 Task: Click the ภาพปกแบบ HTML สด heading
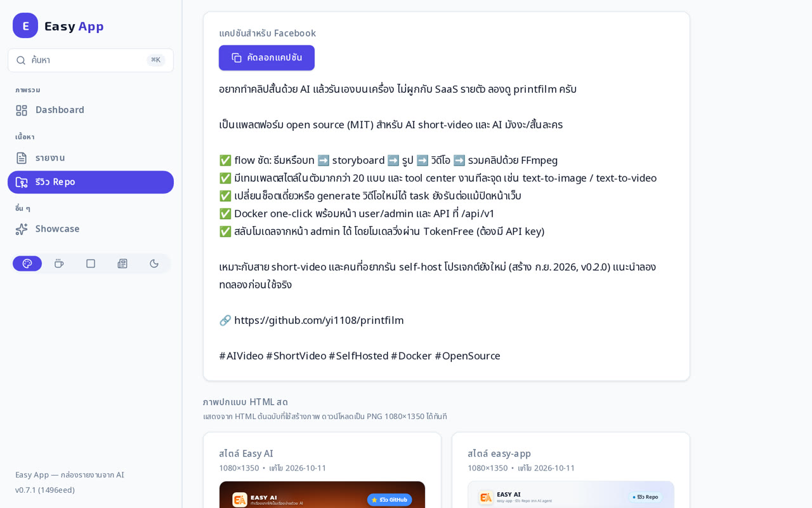[x=245, y=402]
